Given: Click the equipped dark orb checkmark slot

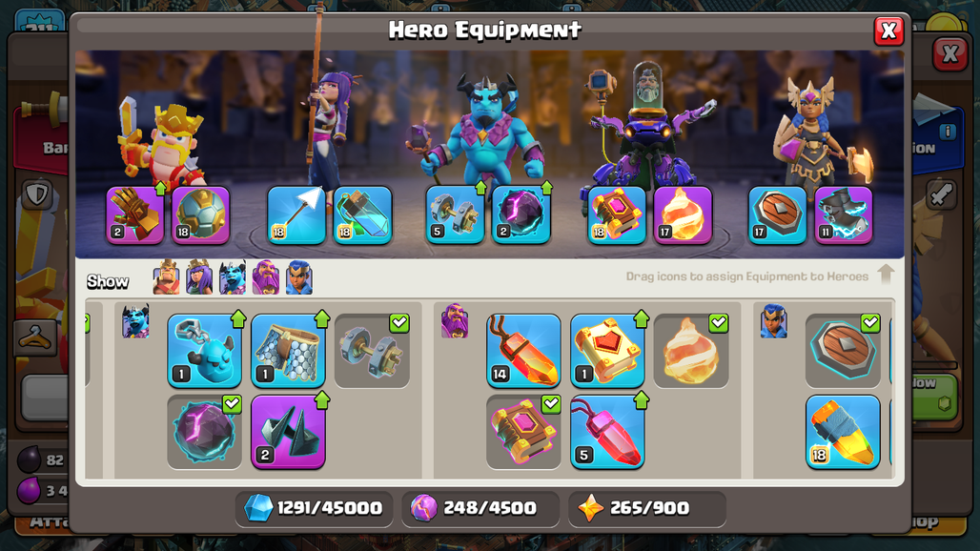Looking at the screenshot, I should pos(204,432).
